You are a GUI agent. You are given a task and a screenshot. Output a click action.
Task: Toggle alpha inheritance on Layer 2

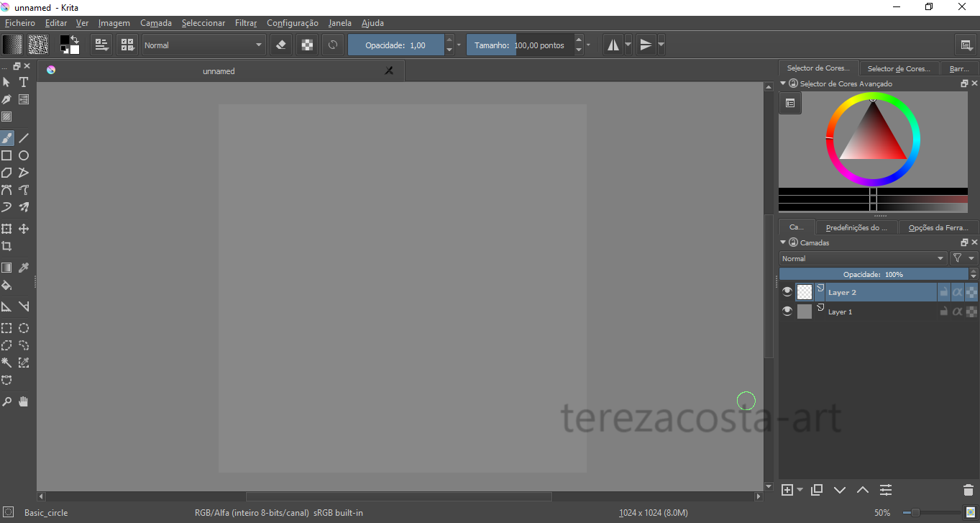pyautogui.click(x=957, y=292)
